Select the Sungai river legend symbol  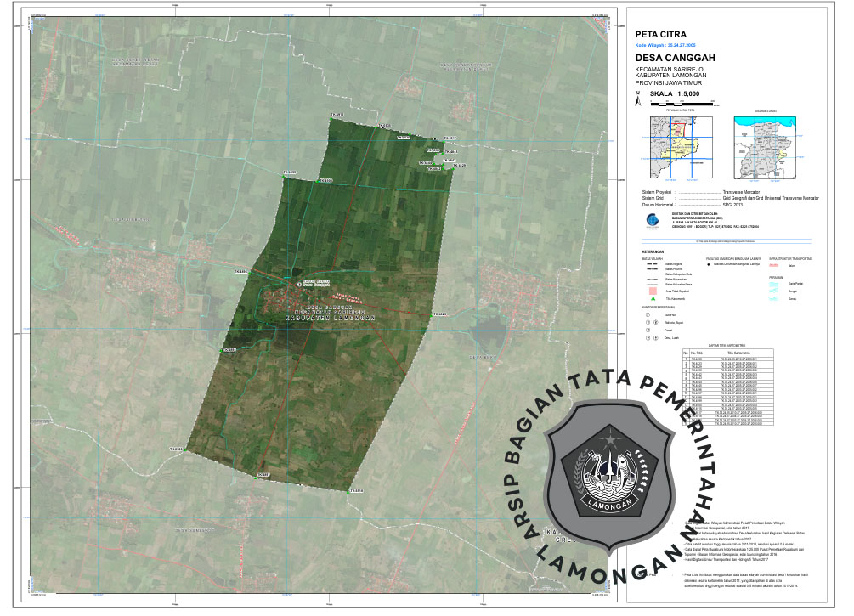point(773,290)
